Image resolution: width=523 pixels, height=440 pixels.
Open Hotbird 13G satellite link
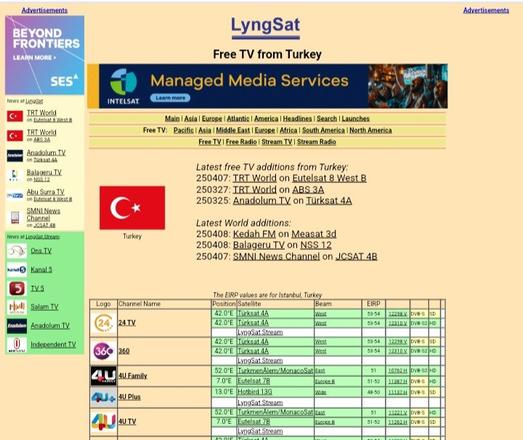(254, 392)
